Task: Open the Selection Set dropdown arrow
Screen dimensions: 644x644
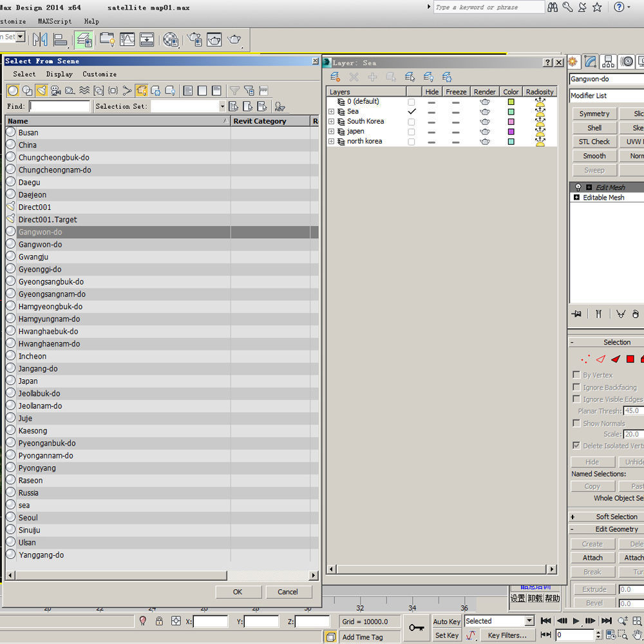Action: click(222, 106)
